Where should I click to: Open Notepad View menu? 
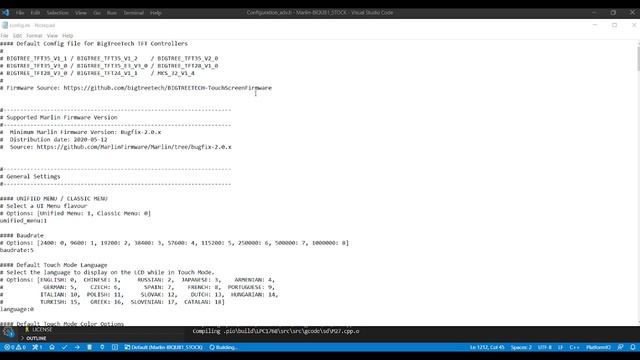pyautogui.click(x=52, y=36)
